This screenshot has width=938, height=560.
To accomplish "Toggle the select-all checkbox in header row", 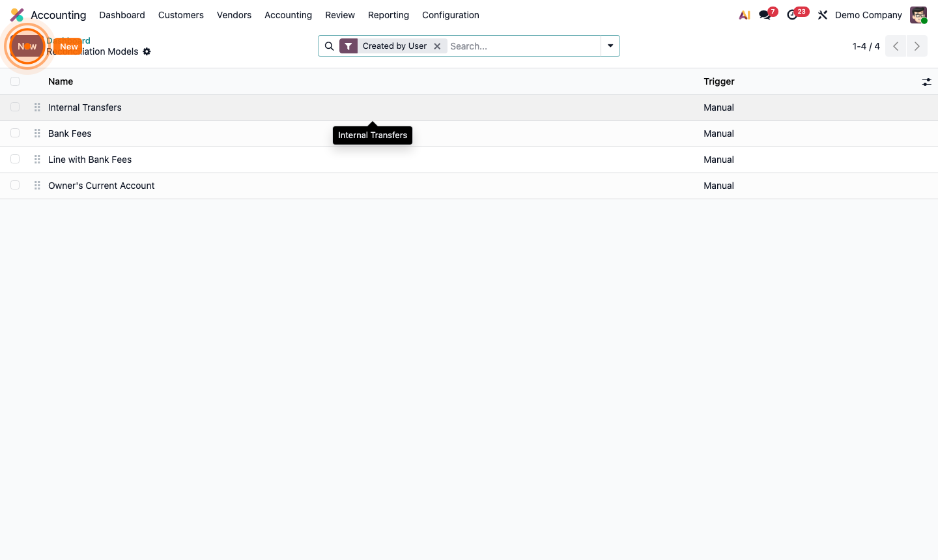I will (x=15, y=81).
